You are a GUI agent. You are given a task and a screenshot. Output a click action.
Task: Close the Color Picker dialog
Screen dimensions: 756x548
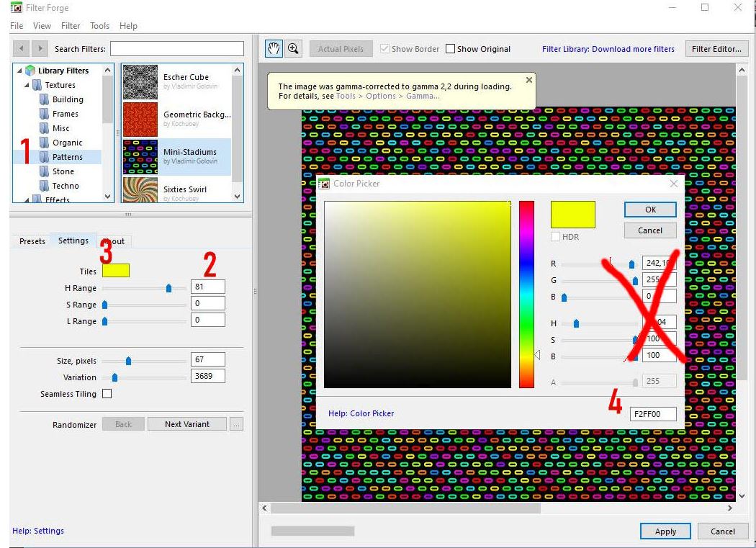tap(673, 184)
